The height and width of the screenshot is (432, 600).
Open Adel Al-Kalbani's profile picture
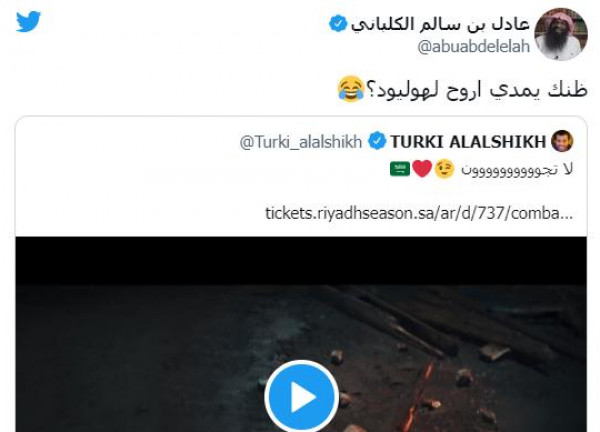[561, 34]
